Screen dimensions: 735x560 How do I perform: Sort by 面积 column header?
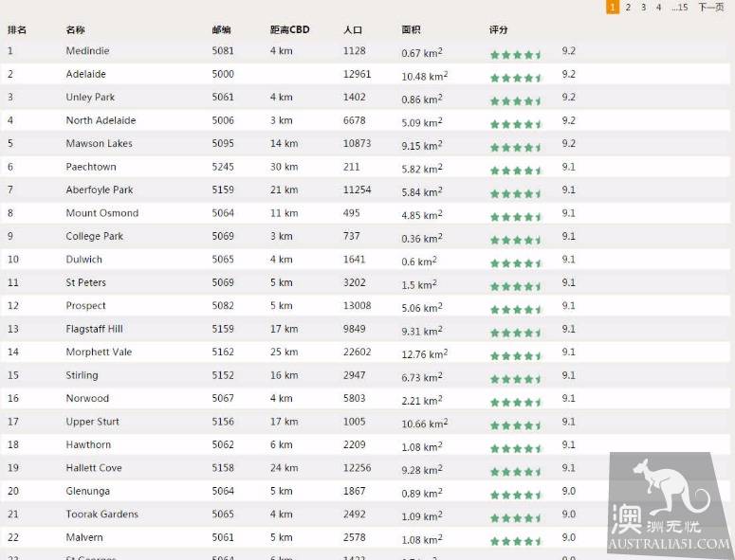[x=411, y=30]
